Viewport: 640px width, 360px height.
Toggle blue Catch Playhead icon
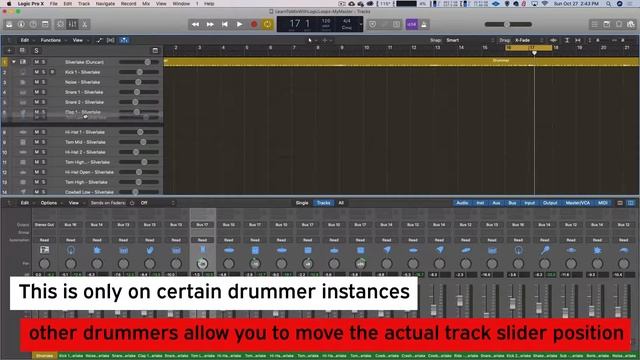(124, 40)
